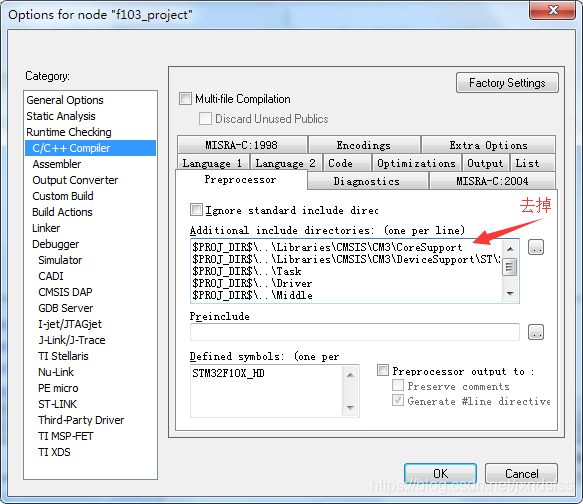Browse for Preinclude file button
This screenshot has height=504, width=583.
pos(536,332)
